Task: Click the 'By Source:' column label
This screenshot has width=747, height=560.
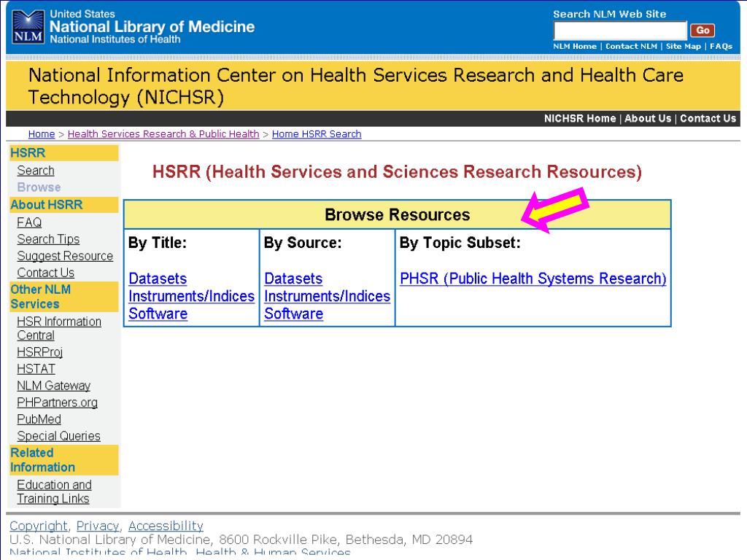Action: [x=303, y=243]
